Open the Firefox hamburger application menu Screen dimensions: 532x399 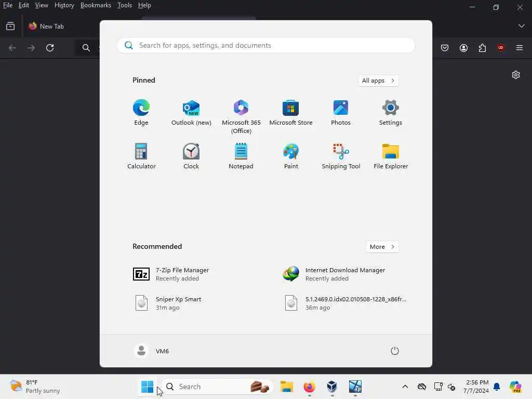(520, 48)
